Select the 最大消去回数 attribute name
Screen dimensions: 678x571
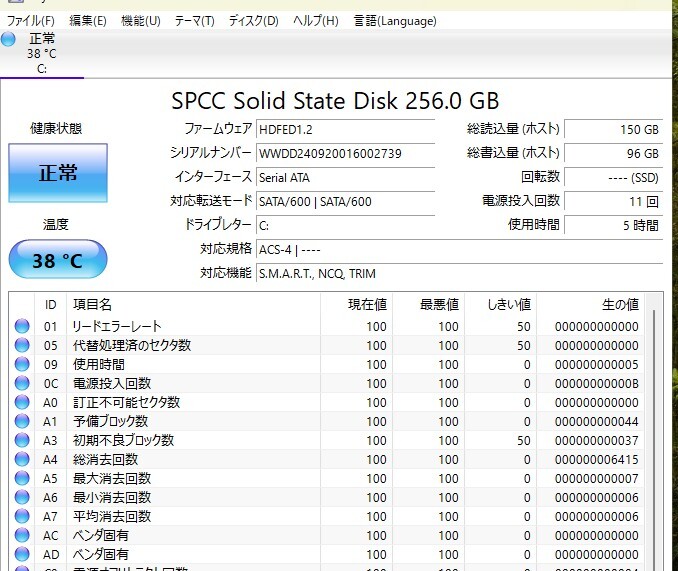click(x=112, y=478)
